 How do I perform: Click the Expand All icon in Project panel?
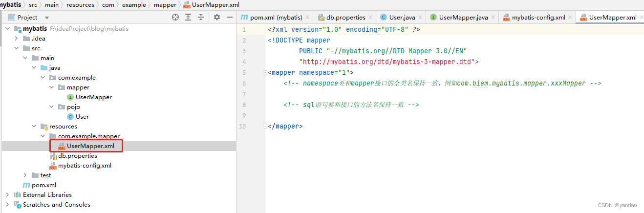pos(188,17)
